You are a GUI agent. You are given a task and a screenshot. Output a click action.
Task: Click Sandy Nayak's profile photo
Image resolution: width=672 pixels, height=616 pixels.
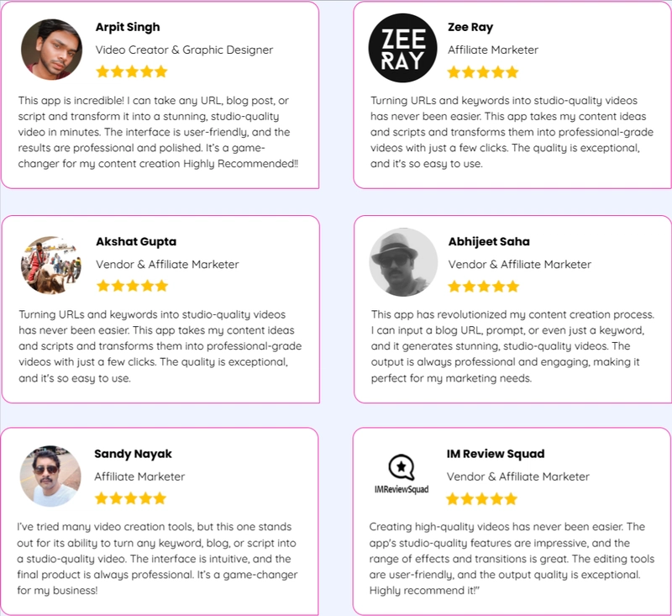tap(50, 476)
